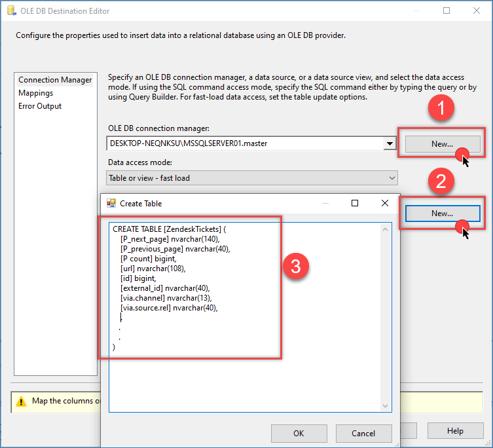Open the Data access mode dropdown
The height and width of the screenshot is (448, 493).
[x=252, y=177]
